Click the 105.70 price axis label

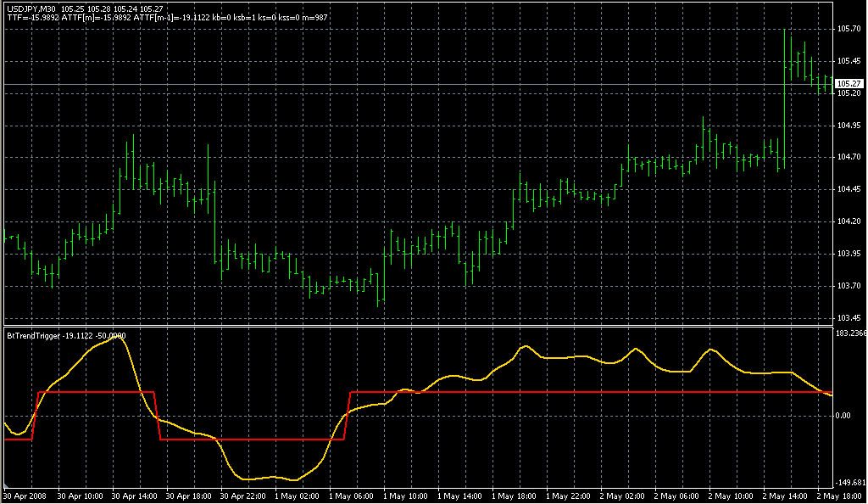tap(849, 29)
